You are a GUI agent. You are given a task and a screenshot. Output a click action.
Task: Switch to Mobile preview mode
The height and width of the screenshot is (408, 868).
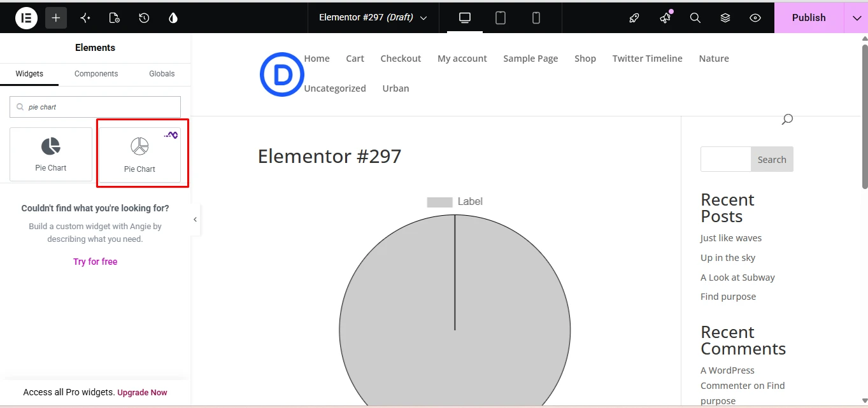point(536,18)
